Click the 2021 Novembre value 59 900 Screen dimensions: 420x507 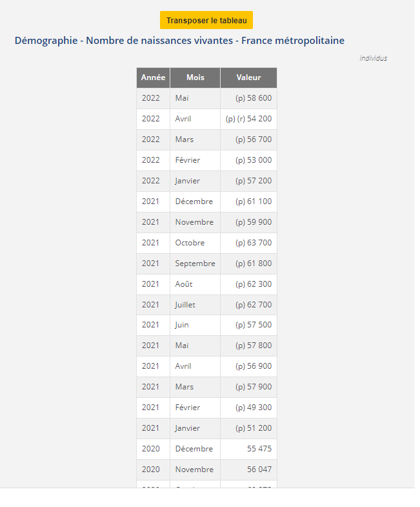[x=253, y=222]
